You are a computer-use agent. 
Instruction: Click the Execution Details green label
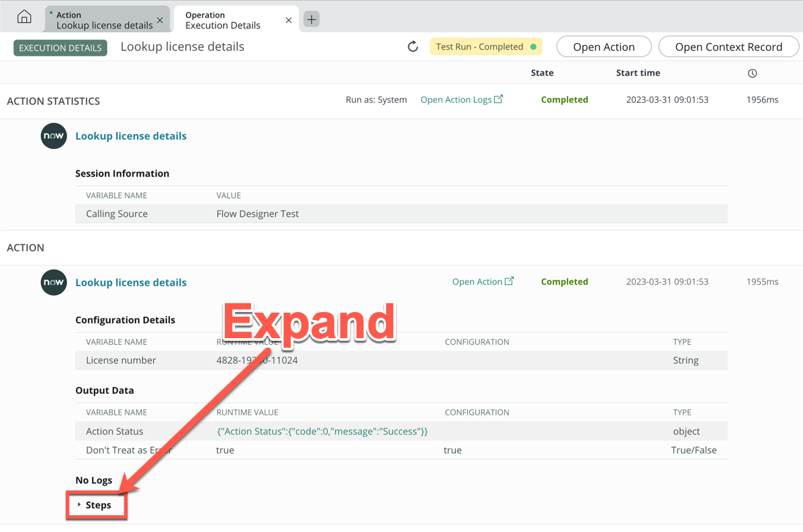[x=60, y=48]
